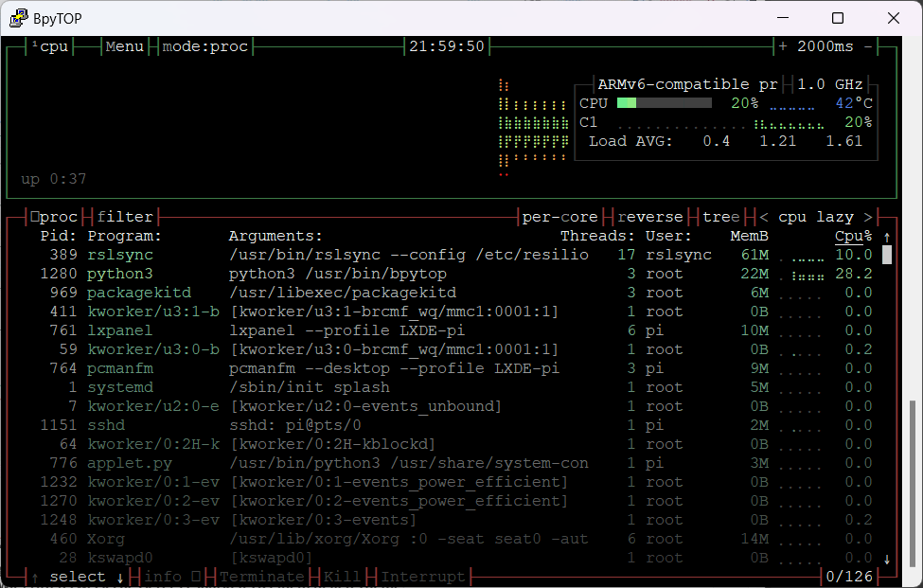923x588 pixels.
Task: Toggle reverse sorting order
Action: (x=649, y=217)
